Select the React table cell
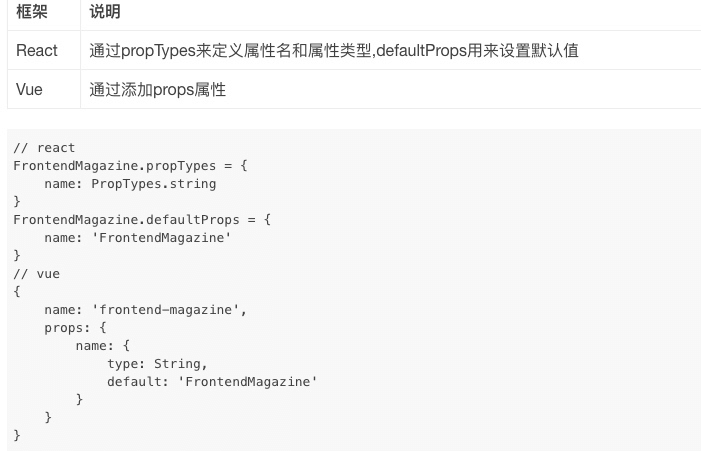Screen dimensions: 701x451 [x=44, y=50]
